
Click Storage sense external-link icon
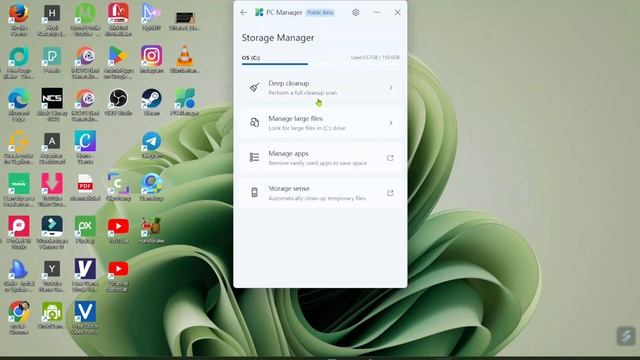pyautogui.click(x=390, y=193)
